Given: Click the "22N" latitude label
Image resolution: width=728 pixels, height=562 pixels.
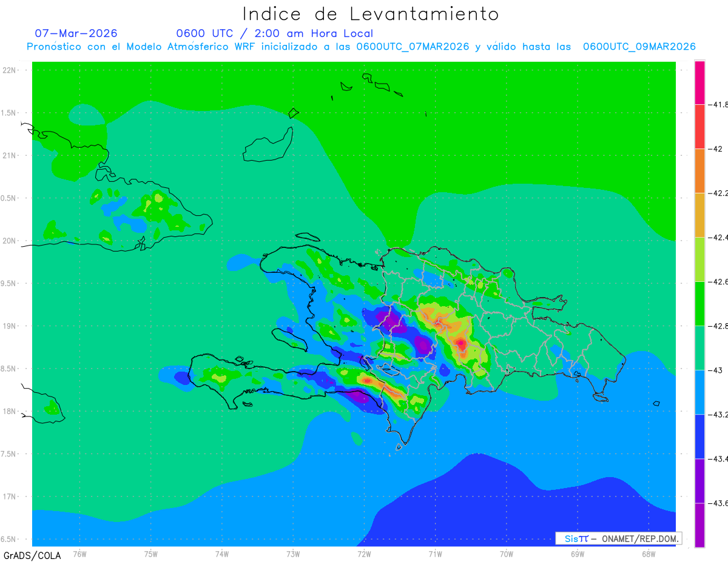Looking at the screenshot, I should click(10, 70).
